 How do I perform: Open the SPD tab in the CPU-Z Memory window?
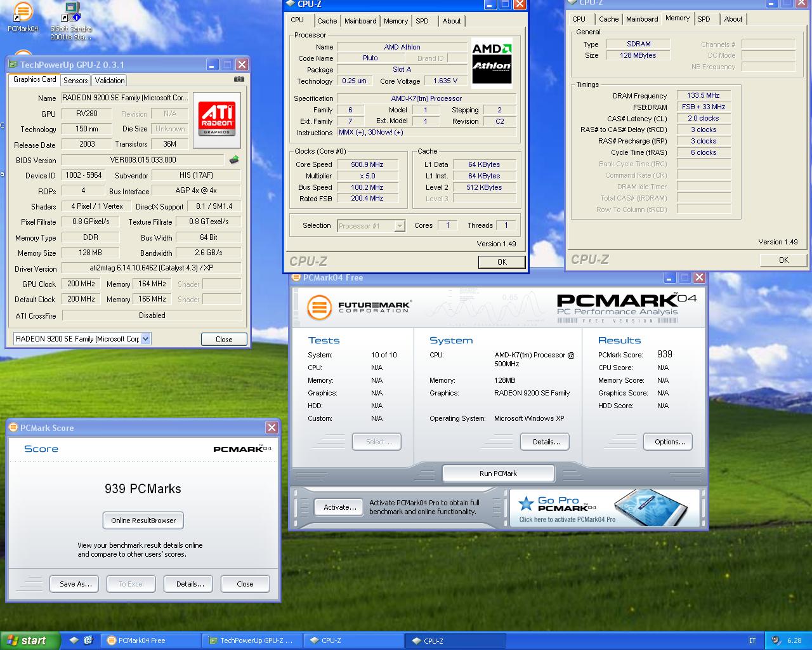coord(704,19)
